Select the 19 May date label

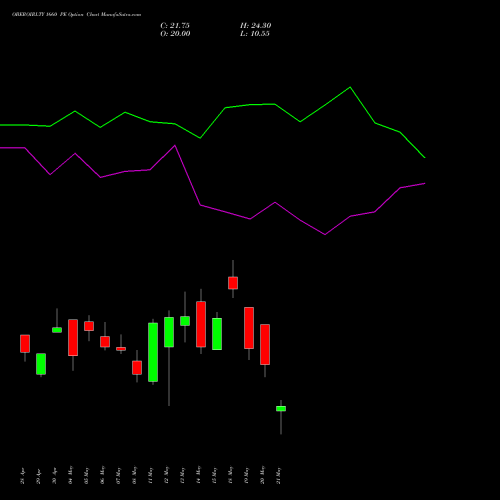pyautogui.click(x=246, y=475)
